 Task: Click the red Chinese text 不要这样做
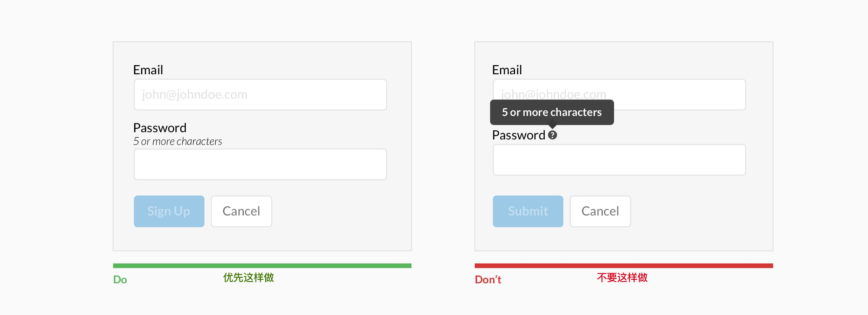tap(622, 278)
